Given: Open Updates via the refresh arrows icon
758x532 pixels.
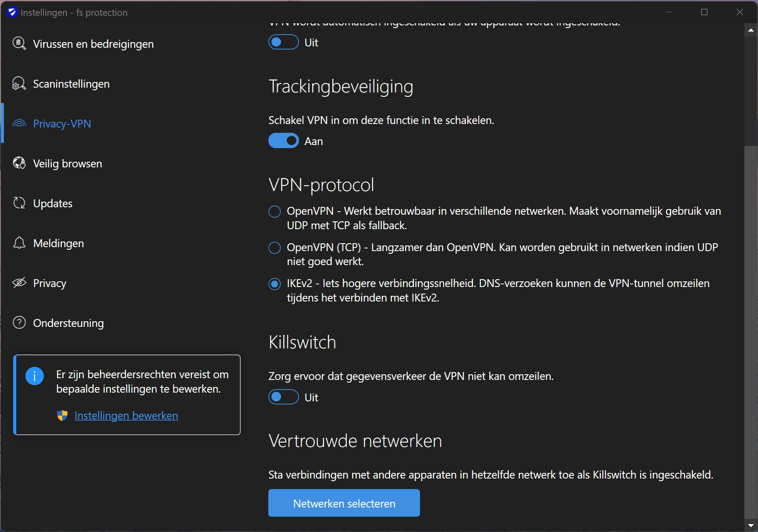Looking at the screenshot, I should click(19, 203).
